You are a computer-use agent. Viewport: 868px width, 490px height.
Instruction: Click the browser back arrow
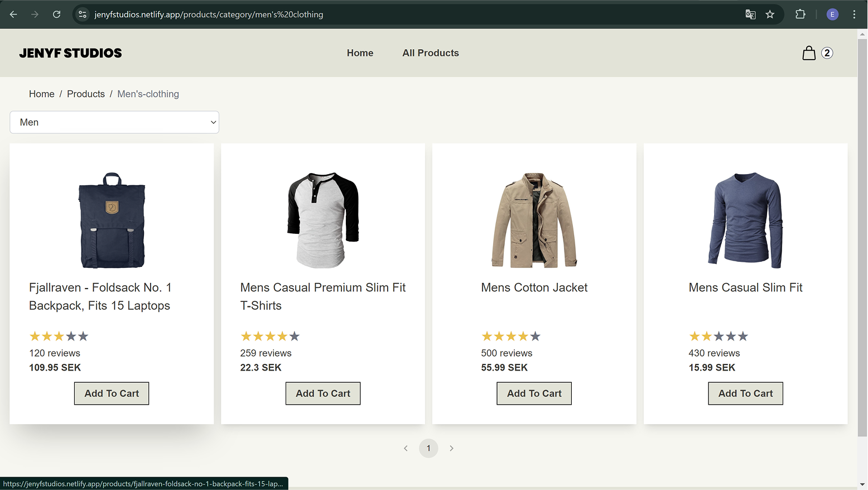[x=13, y=15]
